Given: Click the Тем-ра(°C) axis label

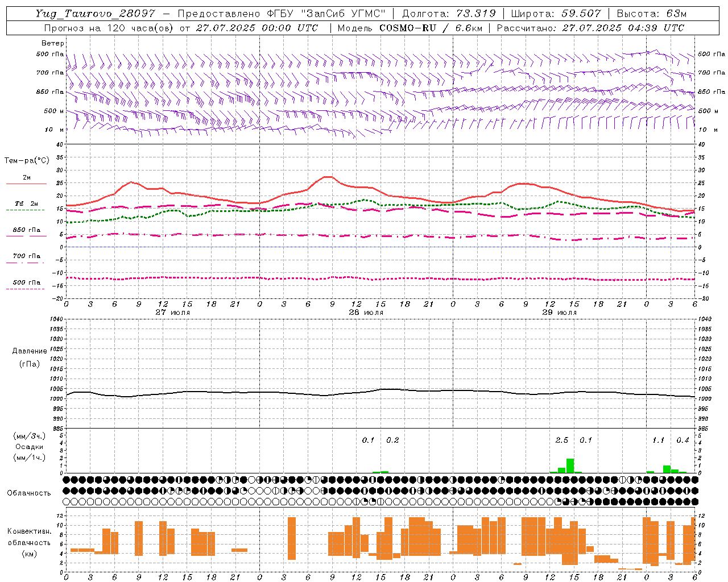Looking at the screenshot, I should (x=27, y=161).
